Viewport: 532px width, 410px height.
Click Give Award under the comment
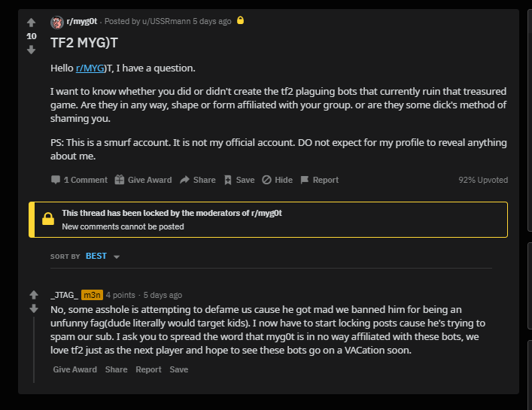pos(74,369)
